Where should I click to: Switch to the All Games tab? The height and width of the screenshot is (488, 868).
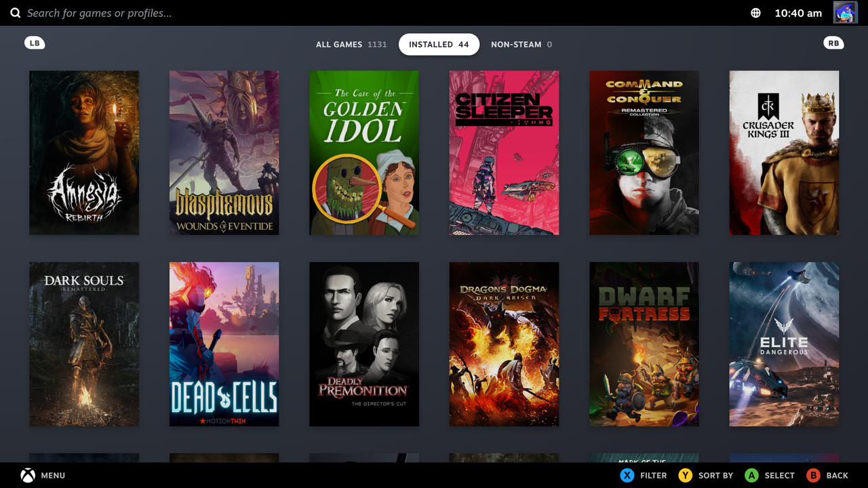coord(351,44)
